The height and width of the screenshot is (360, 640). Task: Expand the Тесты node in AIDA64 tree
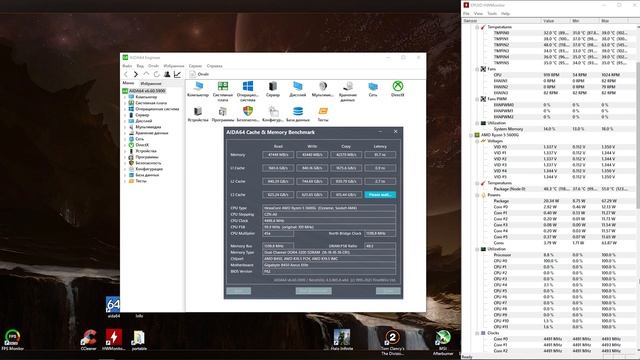tap(125, 181)
